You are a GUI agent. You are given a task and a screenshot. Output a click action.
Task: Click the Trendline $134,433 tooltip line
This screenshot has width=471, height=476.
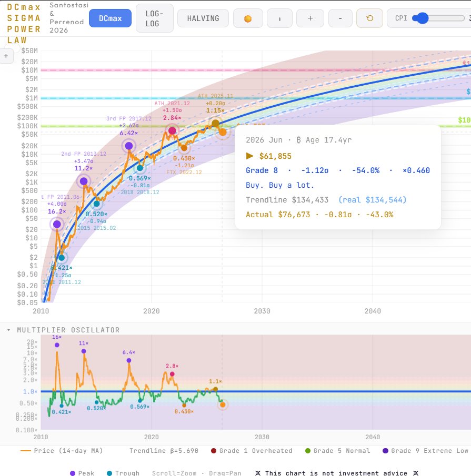point(326,200)
